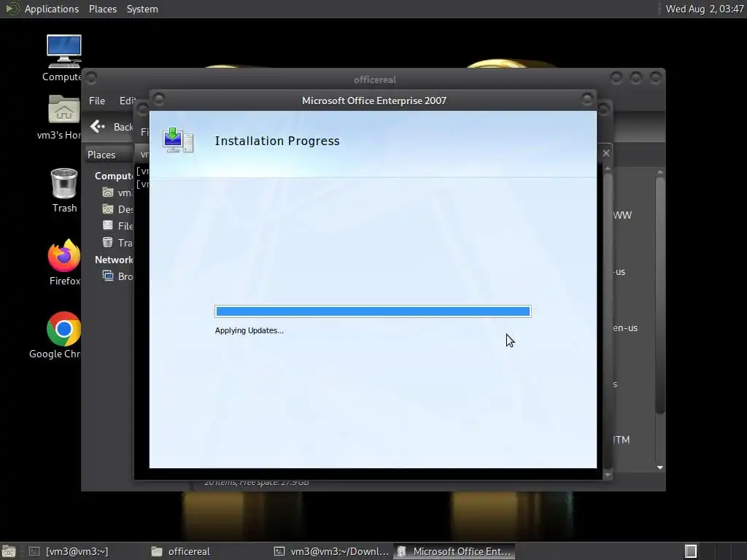Open File menu in officereal window

click(97, 101)
